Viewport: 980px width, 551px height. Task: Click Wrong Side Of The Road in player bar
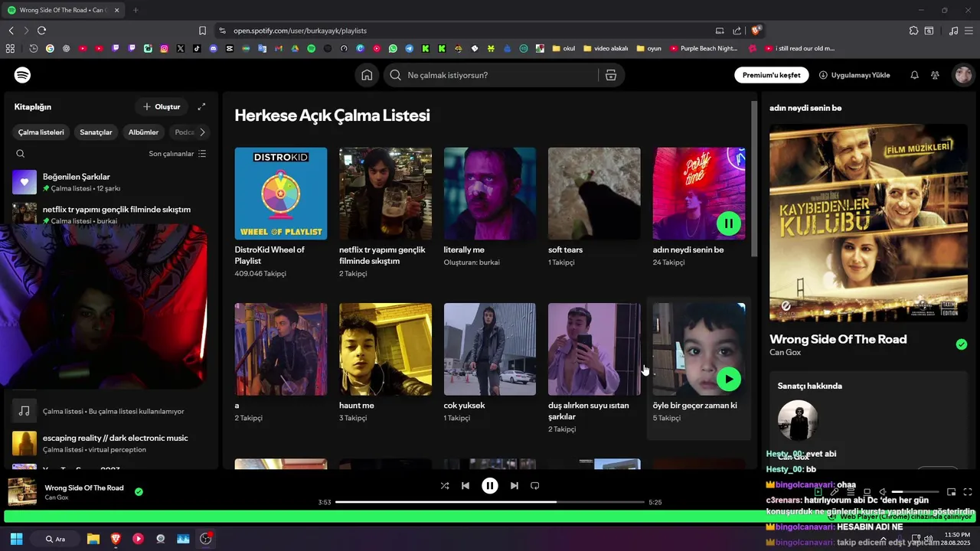[84, 487]
